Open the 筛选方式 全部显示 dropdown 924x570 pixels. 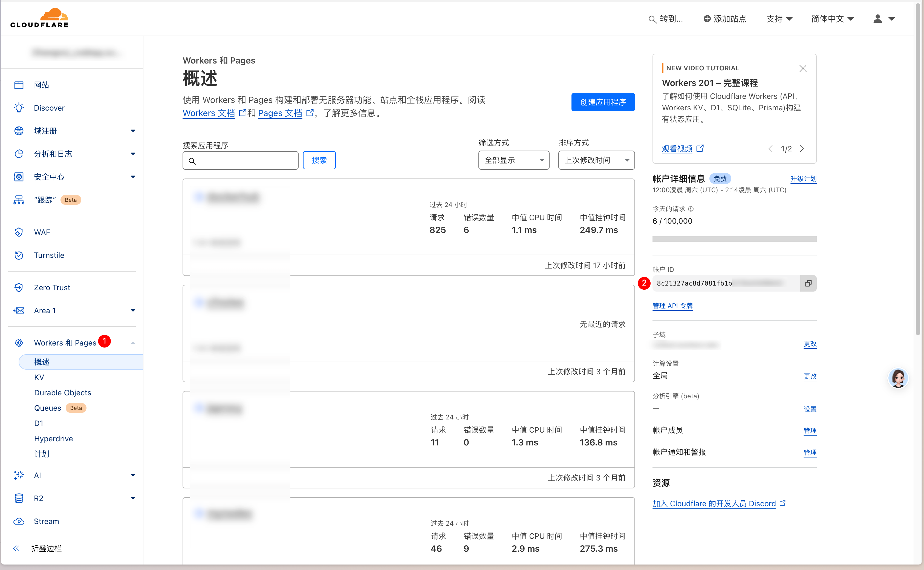[514, 160]
